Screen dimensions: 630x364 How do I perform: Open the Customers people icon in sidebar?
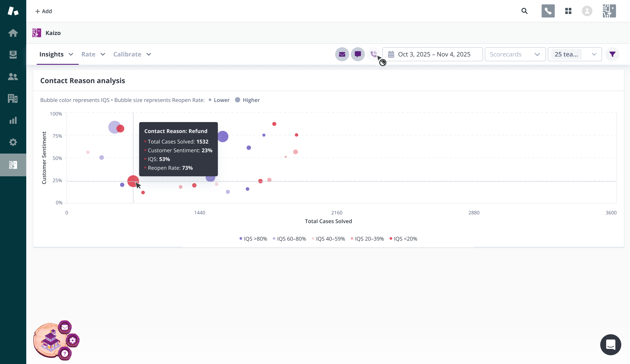pyautogui.click(x=13, y=77)
